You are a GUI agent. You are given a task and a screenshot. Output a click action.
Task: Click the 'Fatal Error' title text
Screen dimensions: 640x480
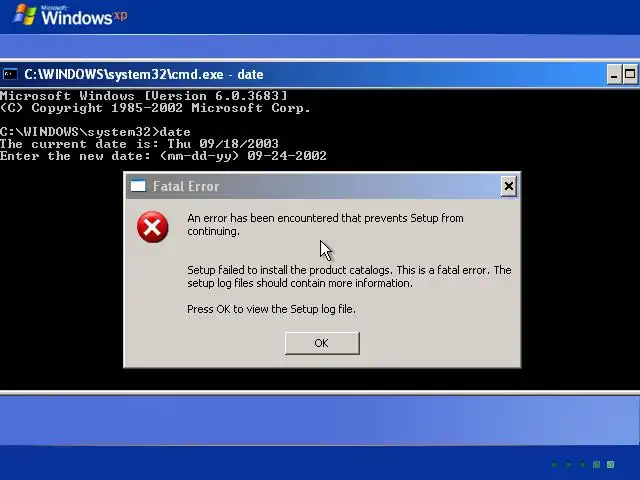(x=186, y=187)
